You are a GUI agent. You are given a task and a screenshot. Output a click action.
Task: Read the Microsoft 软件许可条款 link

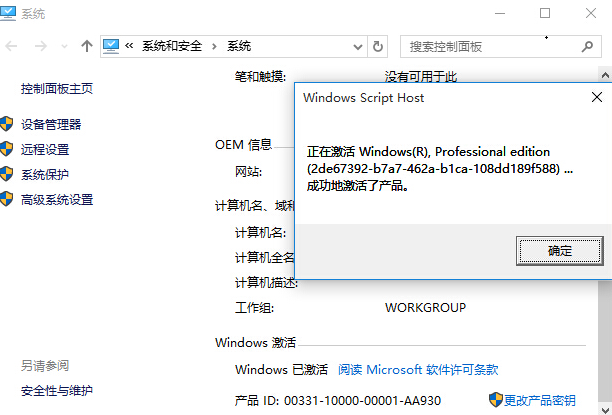click(x=418, y=369)
